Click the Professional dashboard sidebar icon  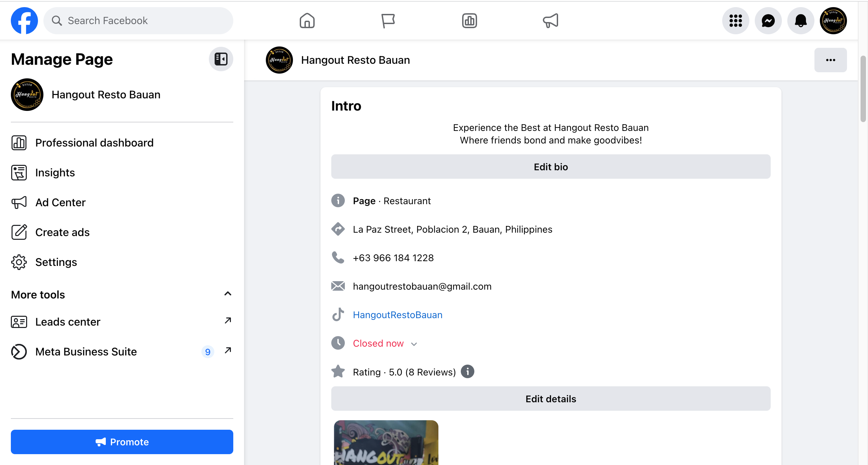19,143
